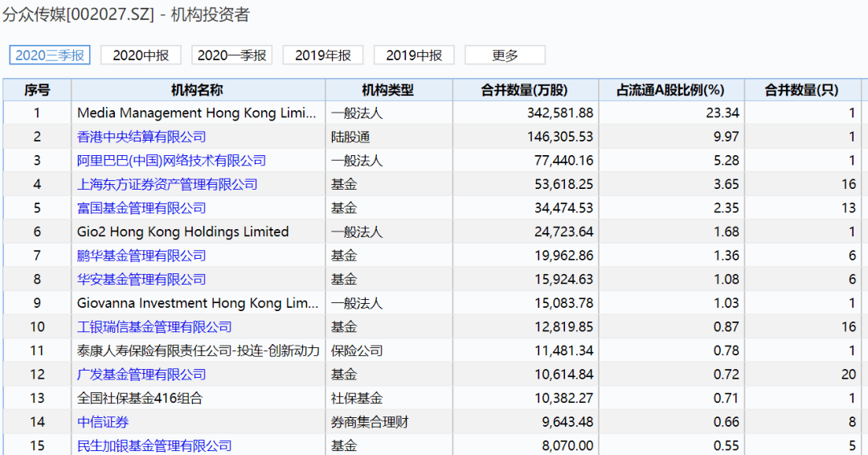Open 华安基金管理有限公司 link

(x=141, y=280)
